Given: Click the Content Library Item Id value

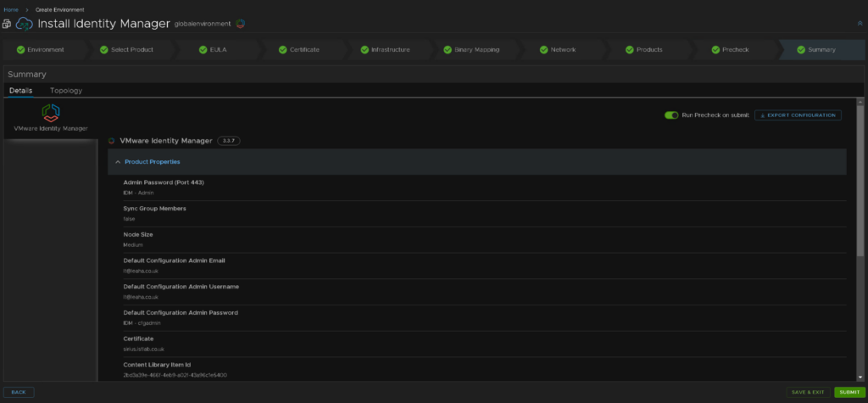Looking at the screenshot, I should click(175, 375).
